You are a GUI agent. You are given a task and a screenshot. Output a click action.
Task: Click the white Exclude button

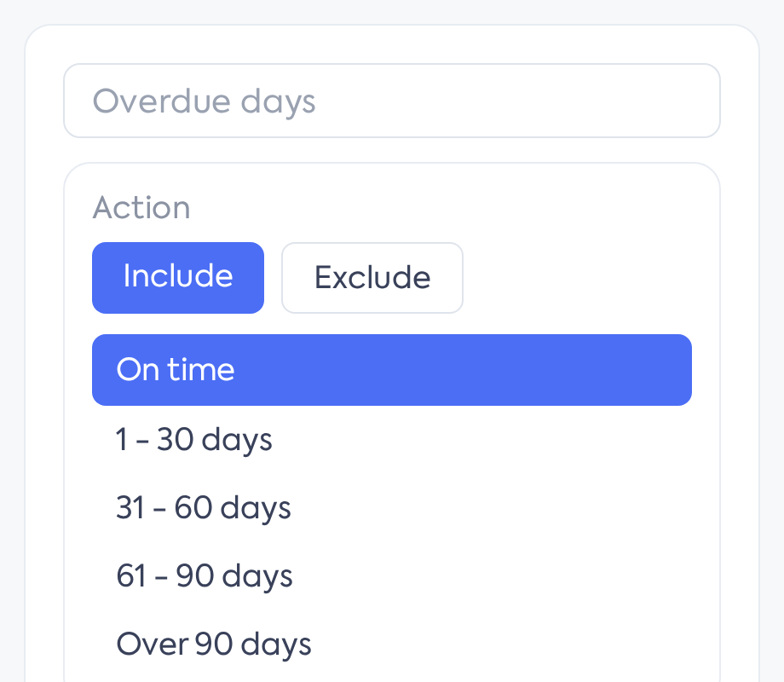[372, 278]
